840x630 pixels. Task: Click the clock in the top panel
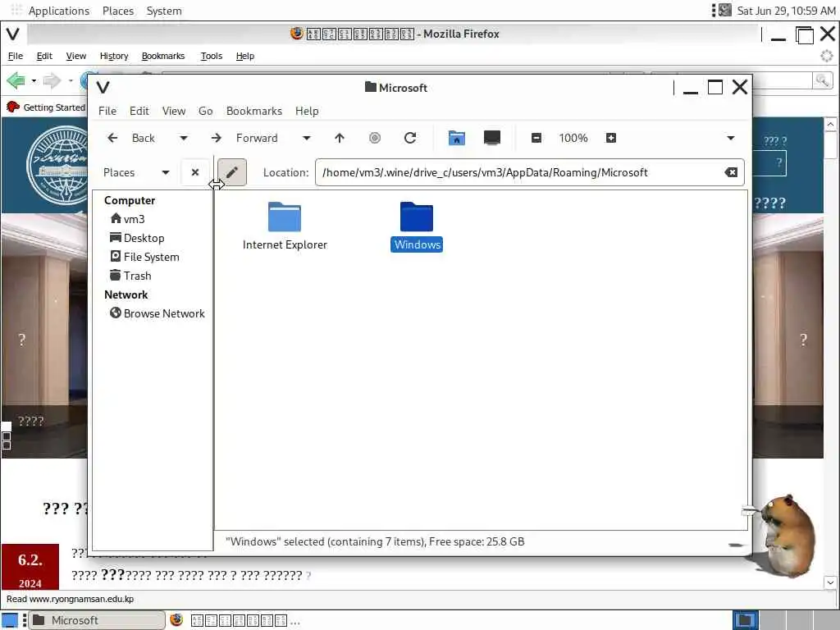pos(786,11)
